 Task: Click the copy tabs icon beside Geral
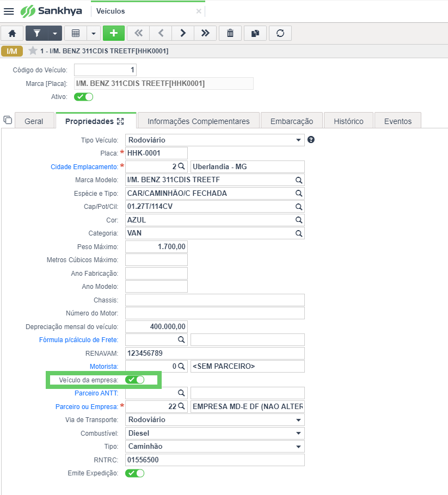[8, 120]
